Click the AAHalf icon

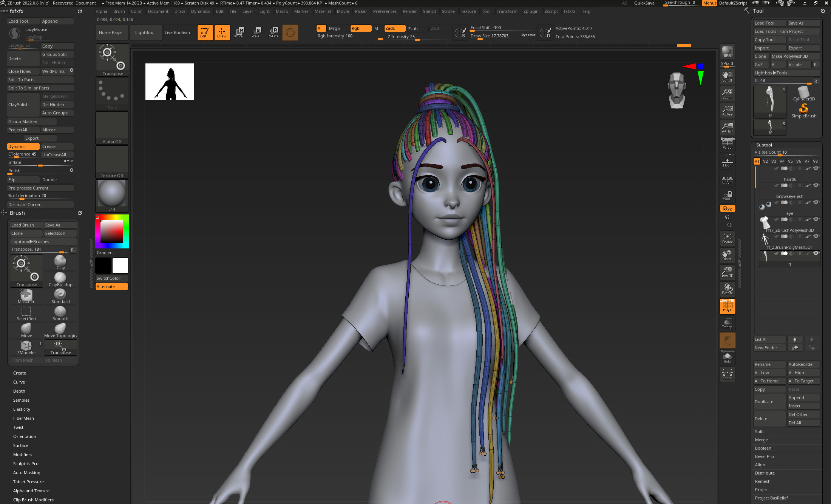click(x=727, y=127)
